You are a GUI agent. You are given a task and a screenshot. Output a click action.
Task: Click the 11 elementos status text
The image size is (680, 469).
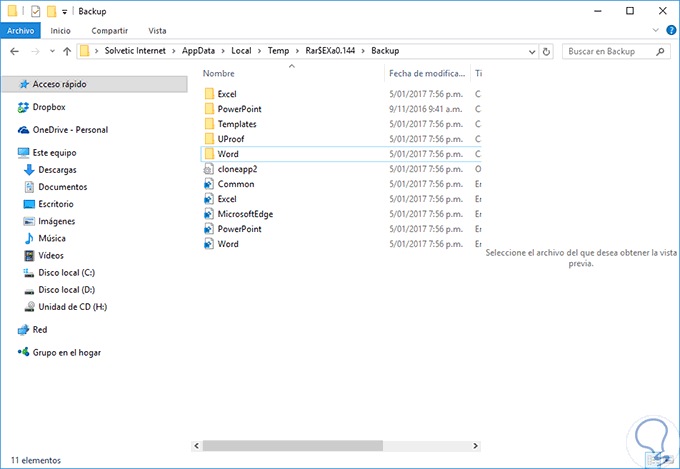[36, 460]
